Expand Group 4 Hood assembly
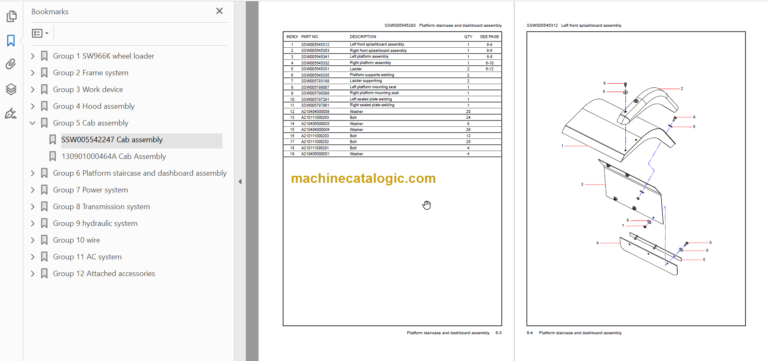 click(x=33, y=106)
